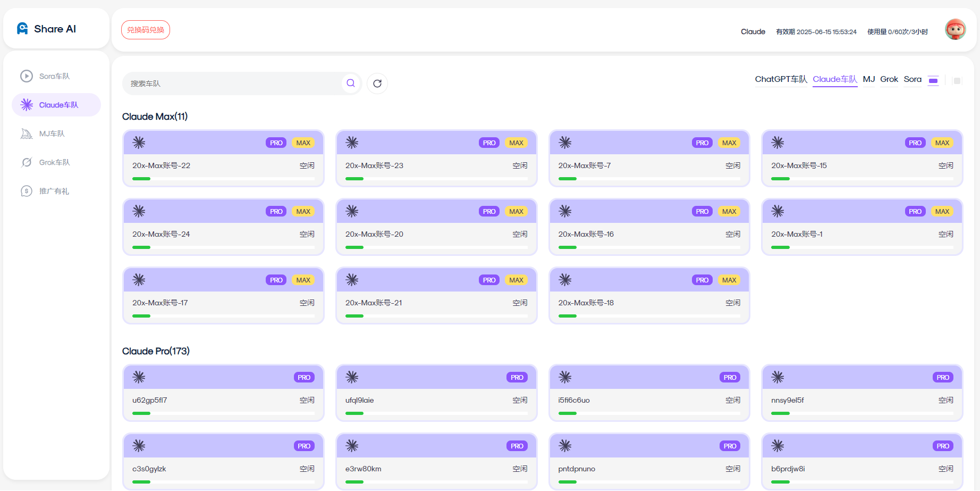Click the 有效期 2025-06-15 expiry text

816,32
